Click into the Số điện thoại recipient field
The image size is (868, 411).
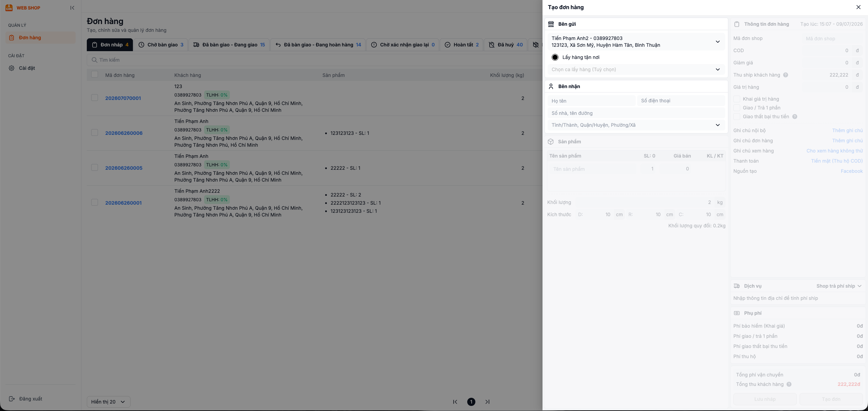pos(681,101)
